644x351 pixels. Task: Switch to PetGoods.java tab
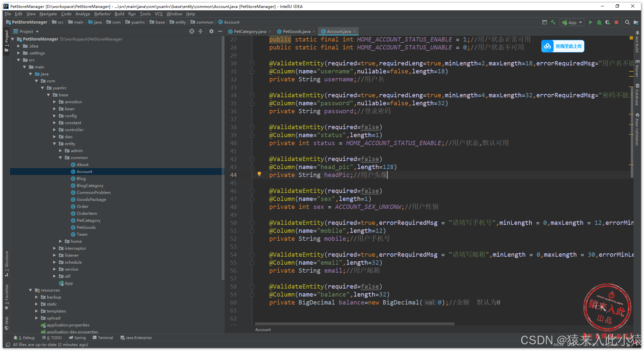pos(296,32)
